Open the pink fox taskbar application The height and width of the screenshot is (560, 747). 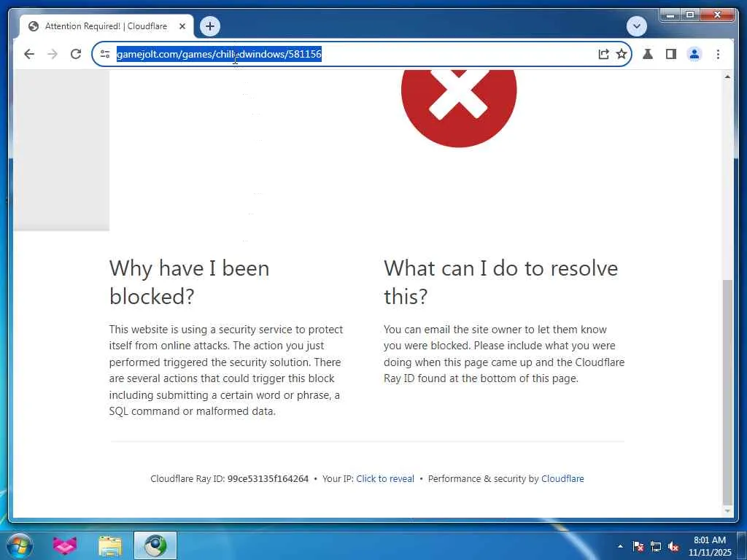[x=65, y=545]
